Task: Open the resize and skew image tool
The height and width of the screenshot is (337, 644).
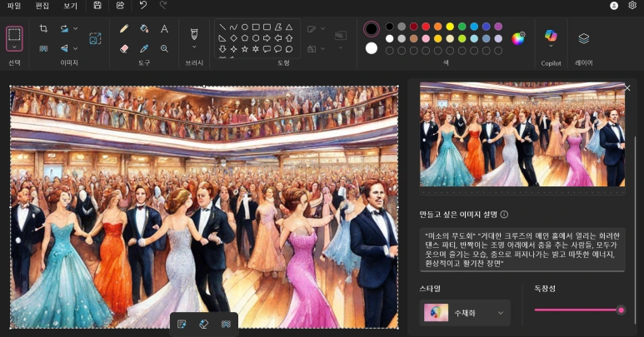Action: (95, 38)
